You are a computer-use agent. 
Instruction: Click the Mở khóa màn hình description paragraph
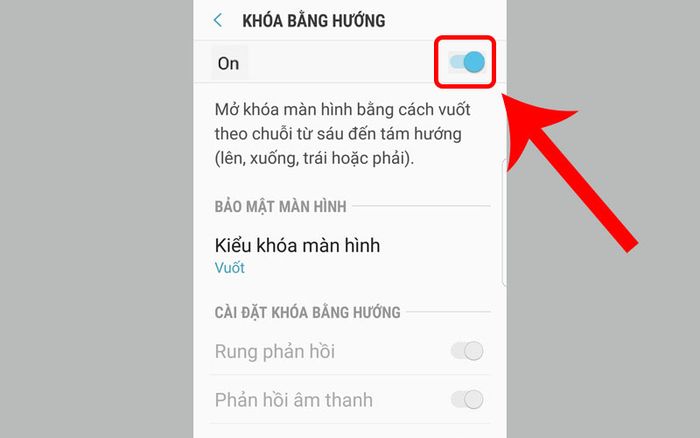pyautogui.click(x=342, y=134)
